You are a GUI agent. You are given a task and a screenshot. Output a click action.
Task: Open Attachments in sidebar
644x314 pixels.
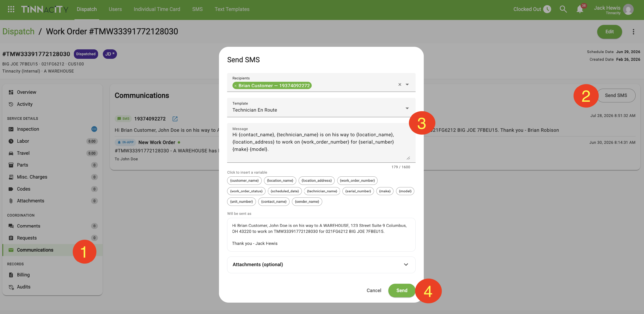(x=52, y=201)
